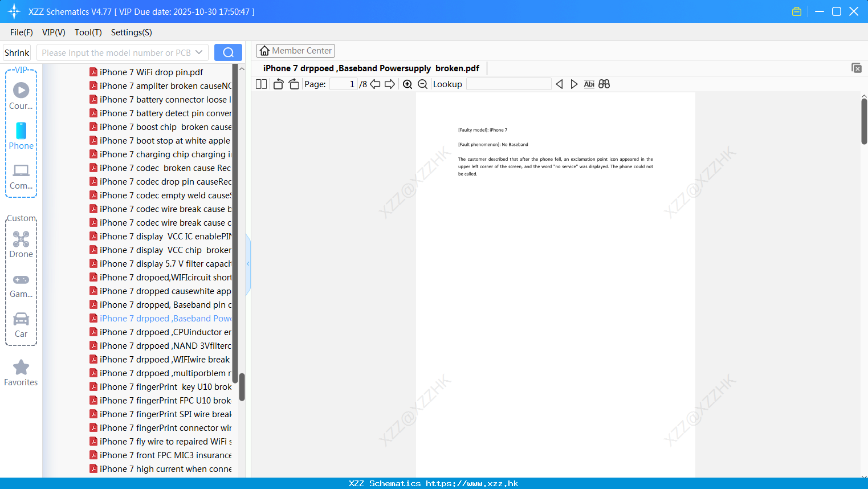Click XZZ Schematics website link in status bar
Screen dimensions: 868x489
(x=434, y=483)
